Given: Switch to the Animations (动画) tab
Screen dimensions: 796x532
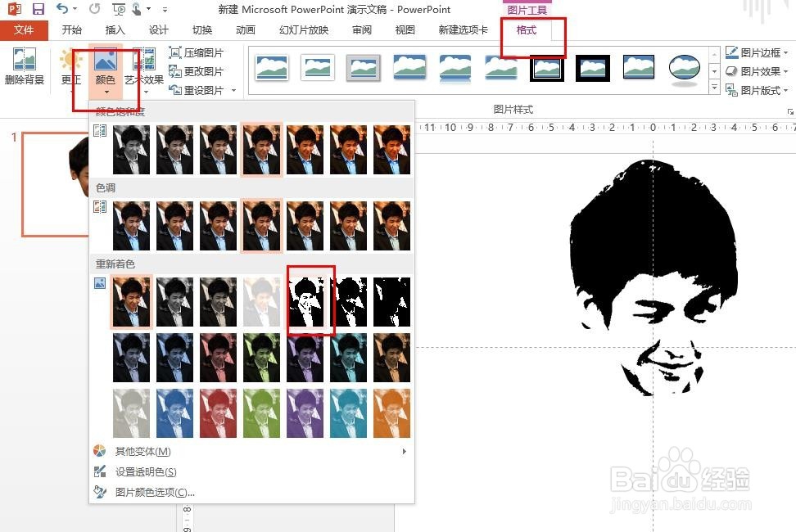Looking at the screenshot, I should click(245, 30).
